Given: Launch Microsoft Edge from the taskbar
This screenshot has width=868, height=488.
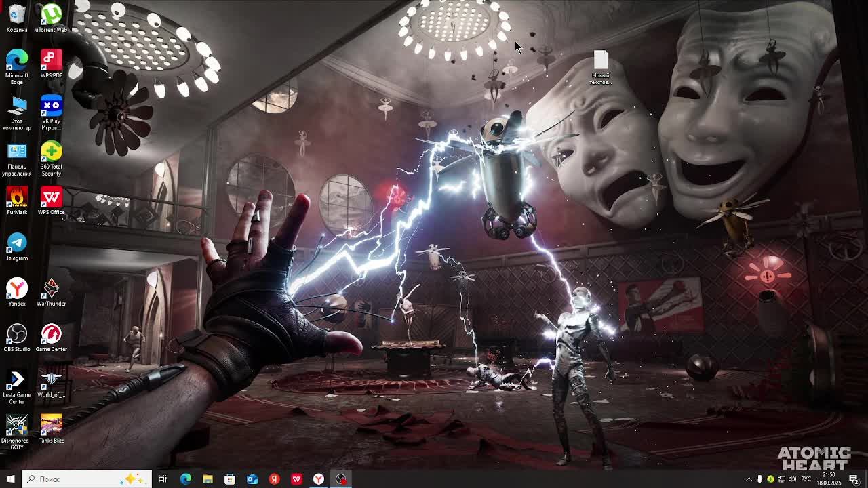Looking at the screenshot, I should (185, 479).
